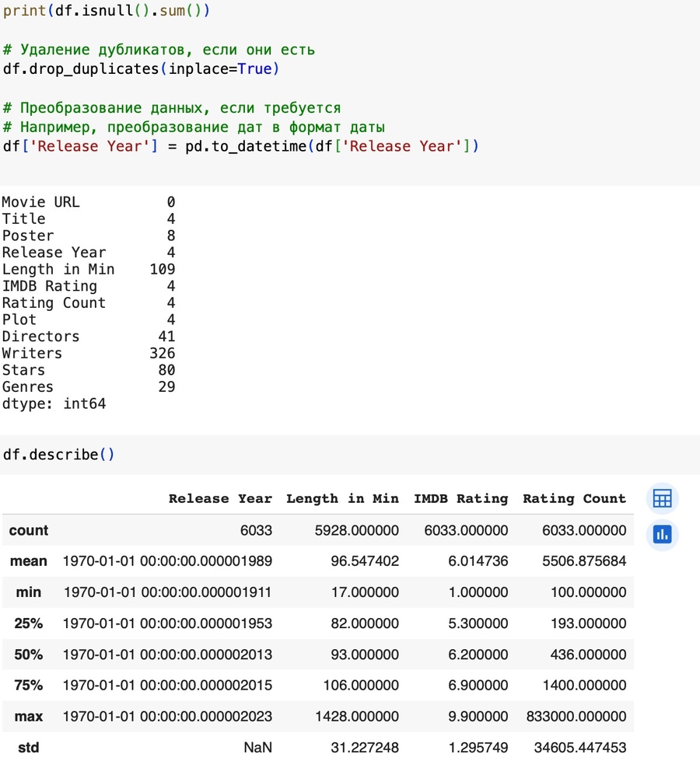This screenshot has width=700, height=768.
Task: Click the Poster 8 output line
Action: [89, 236]
